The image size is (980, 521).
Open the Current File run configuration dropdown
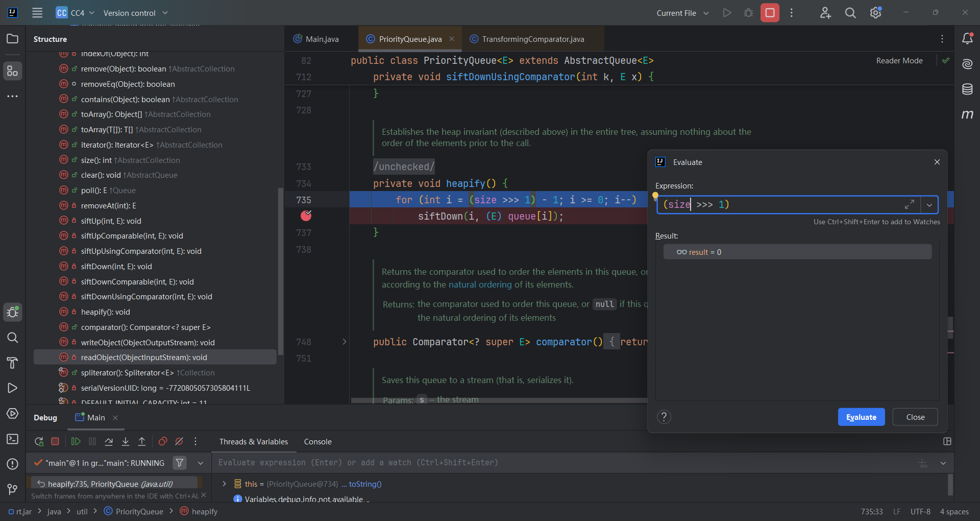(682, 13)
